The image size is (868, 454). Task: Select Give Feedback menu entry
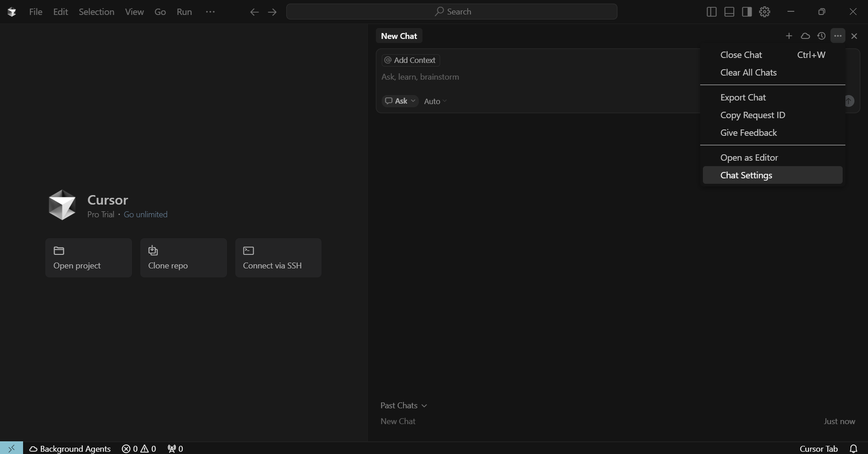773,133
